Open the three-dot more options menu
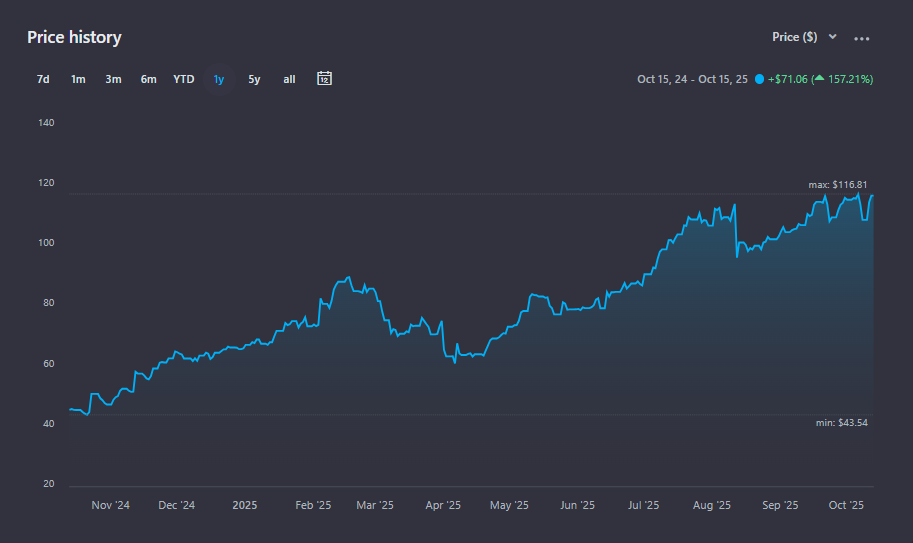 (x=862, y=38)
